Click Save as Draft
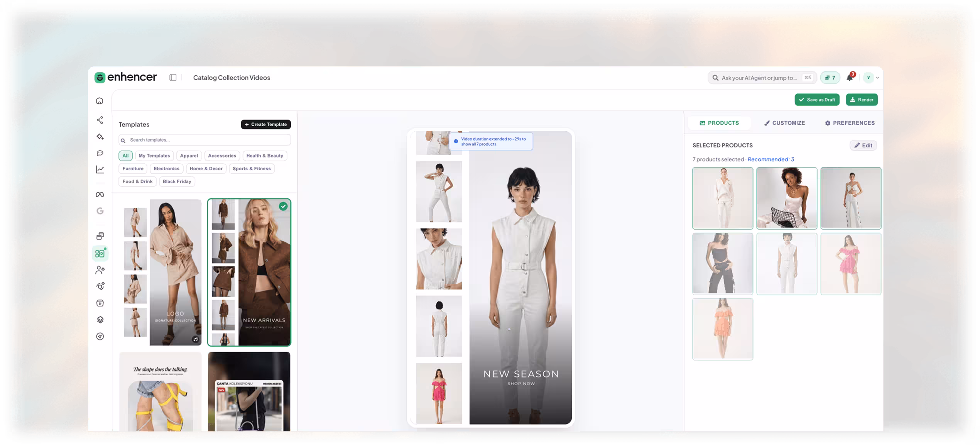The width and height of the screenshot is (980, 447). point(817,100)
